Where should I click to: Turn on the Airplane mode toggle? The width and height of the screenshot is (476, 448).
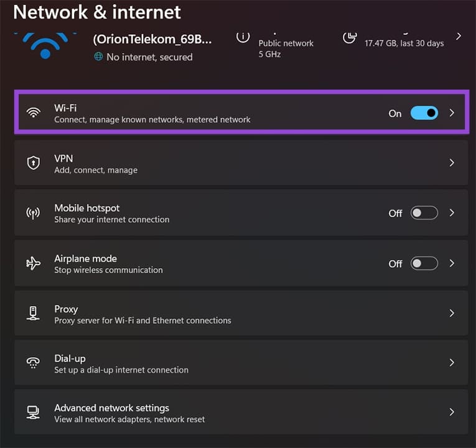pyautogui.click(x=424, y=263)
